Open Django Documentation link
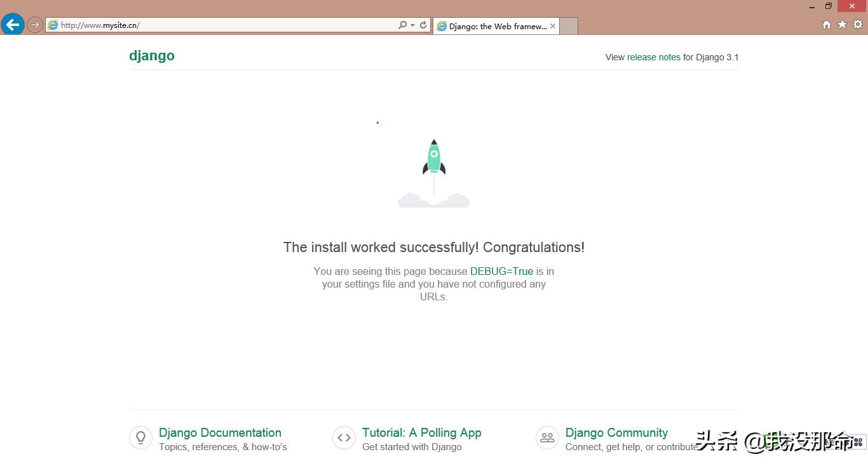868x466 pixels. coord(220,432)
